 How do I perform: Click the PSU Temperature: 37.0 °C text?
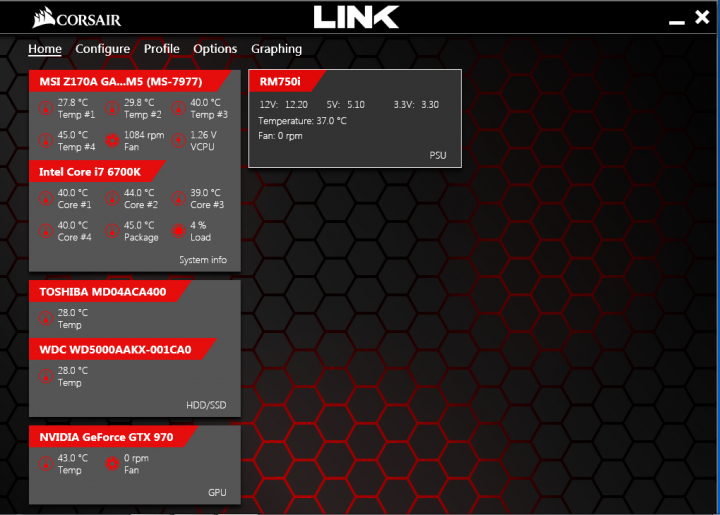click(x=302, y=121)
